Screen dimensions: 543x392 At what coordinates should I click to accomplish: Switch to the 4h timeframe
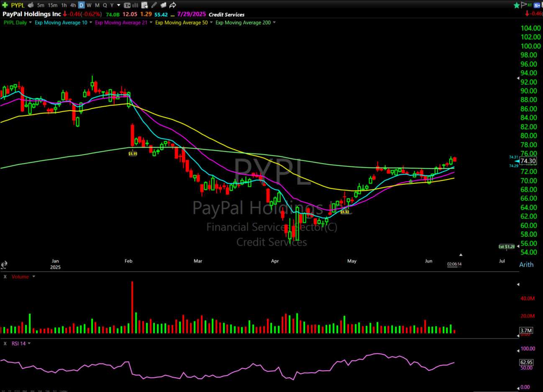click(x=73, y=5)
